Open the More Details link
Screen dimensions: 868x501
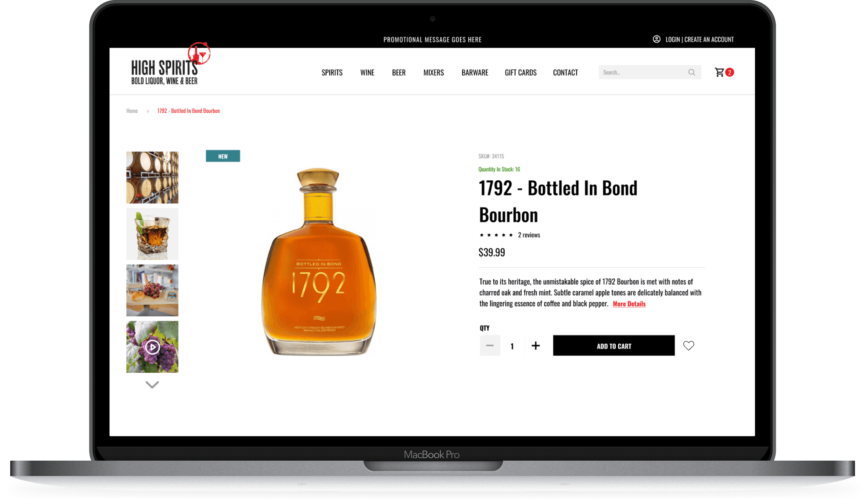(x=629, y=304)
